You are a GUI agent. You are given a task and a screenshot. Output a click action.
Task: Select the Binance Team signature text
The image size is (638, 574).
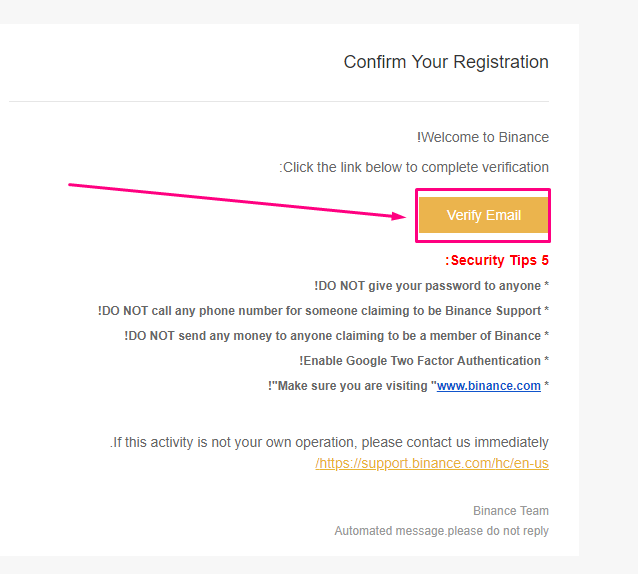click(x=511, y=511)
